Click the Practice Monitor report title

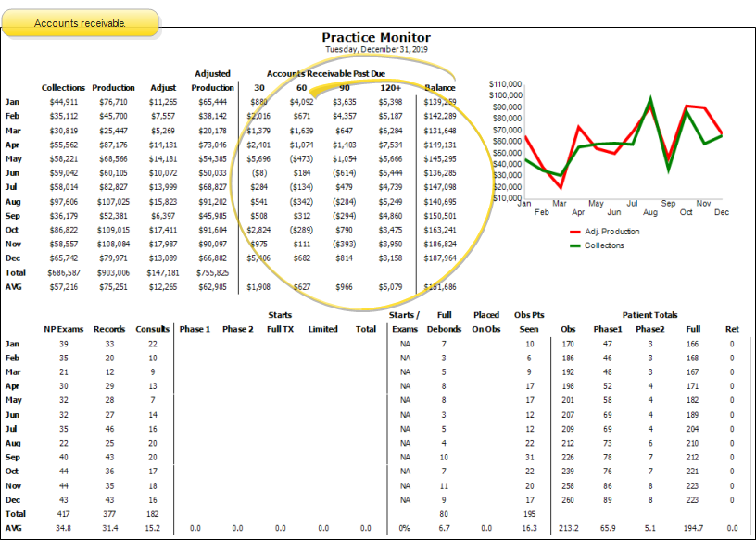[x=376, y=38]
